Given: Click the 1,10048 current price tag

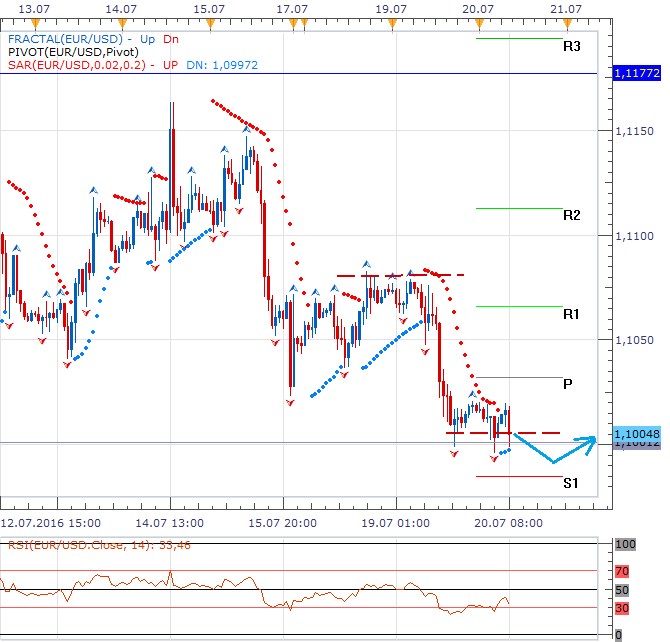Looking at the screenshot, I should pos(636,434).
